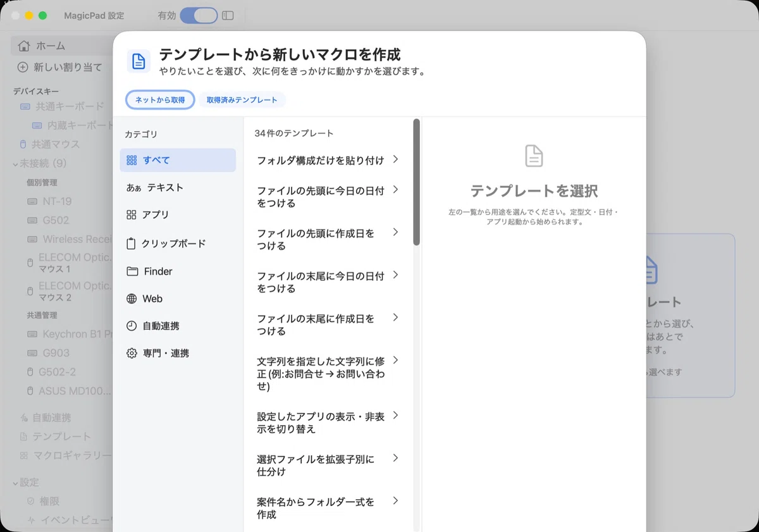This screenshot has height=532, width=759.
Task: Click the home icon in the sidebar
Action: point(24,46)
